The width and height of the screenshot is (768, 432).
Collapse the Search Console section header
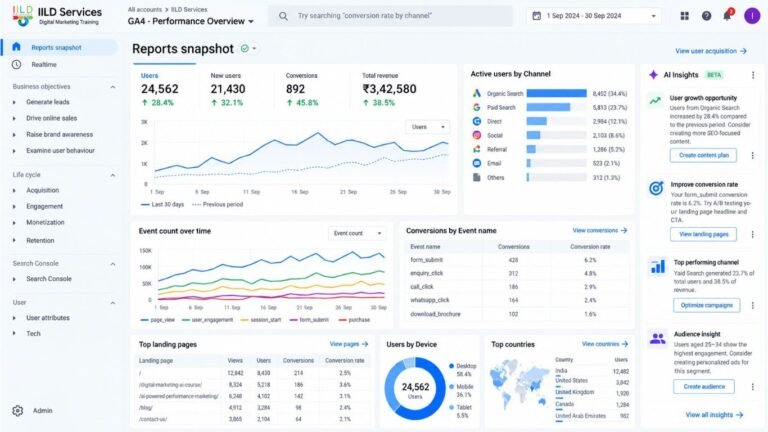pos(113,264)
